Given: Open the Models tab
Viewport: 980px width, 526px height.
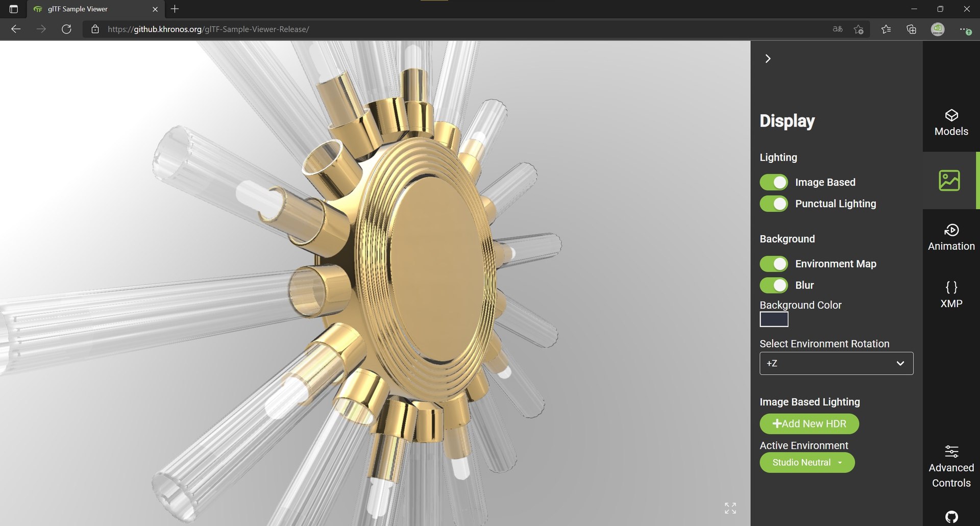Looking at the screenshot, I should coord(951,122).
